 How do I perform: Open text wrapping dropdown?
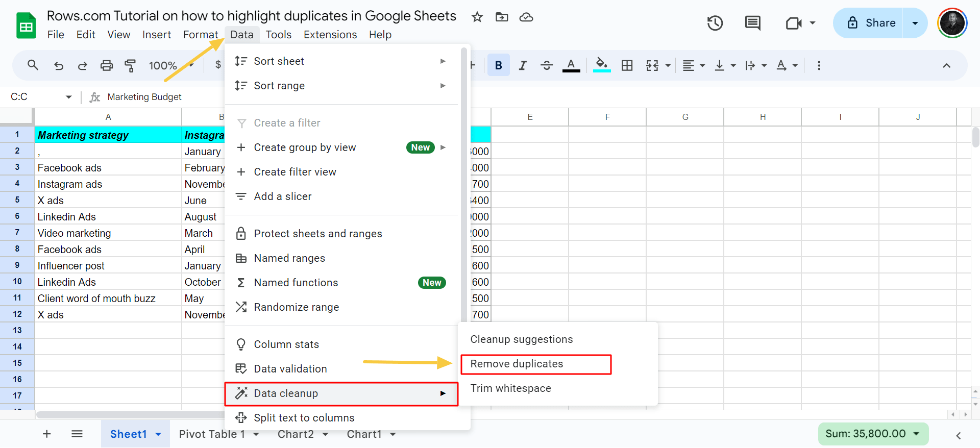coord(756,65)
